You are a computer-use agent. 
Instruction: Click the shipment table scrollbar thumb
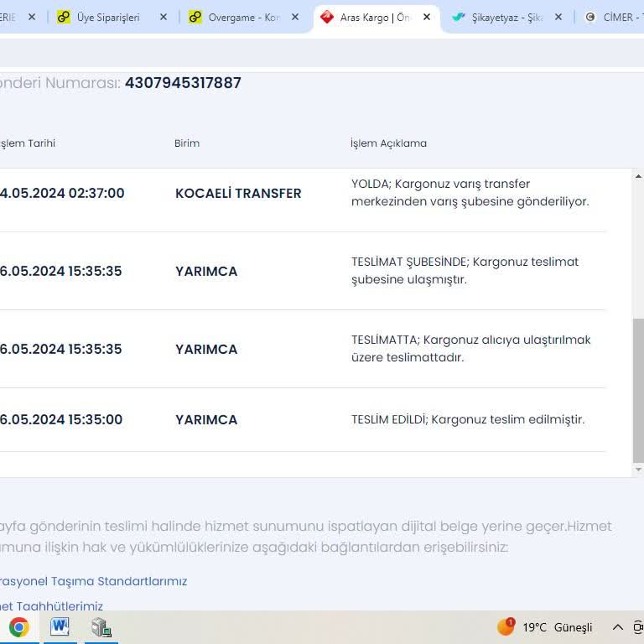(x=638, y=389)
